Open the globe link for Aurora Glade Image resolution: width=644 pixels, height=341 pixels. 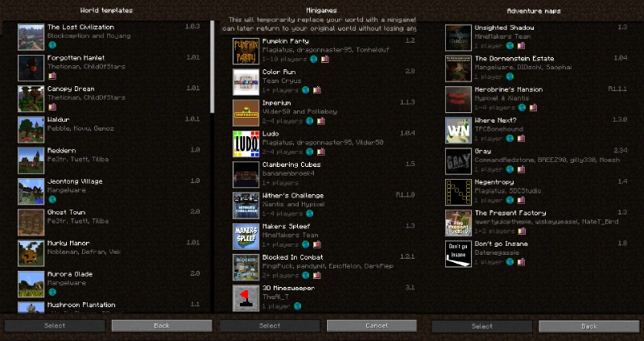click(x=52, y=292)
